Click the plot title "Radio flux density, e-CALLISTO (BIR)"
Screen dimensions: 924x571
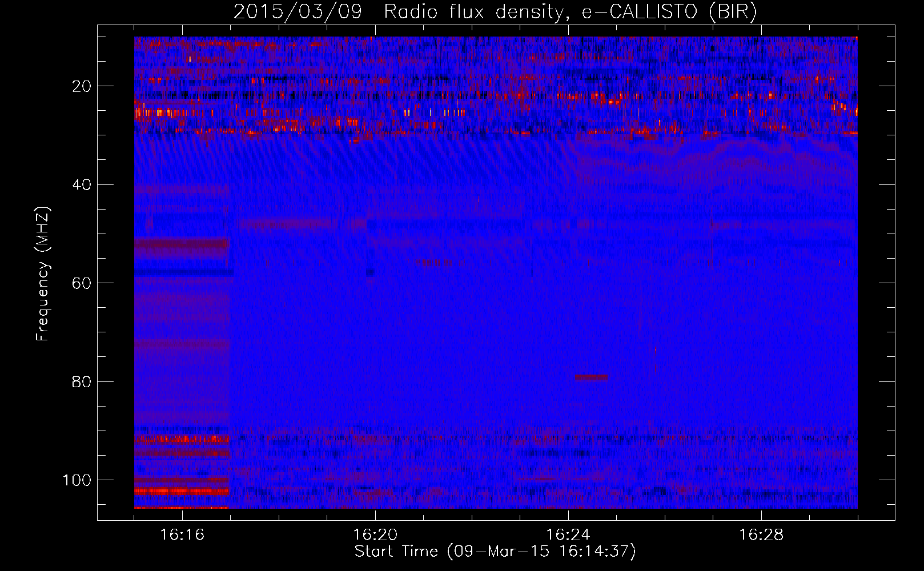pos(570,11)
